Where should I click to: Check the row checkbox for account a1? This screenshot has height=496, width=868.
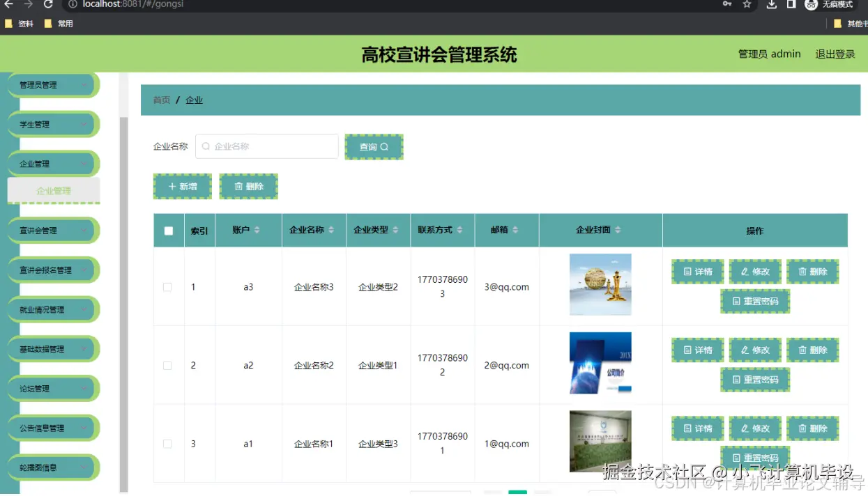coord(168,444)
